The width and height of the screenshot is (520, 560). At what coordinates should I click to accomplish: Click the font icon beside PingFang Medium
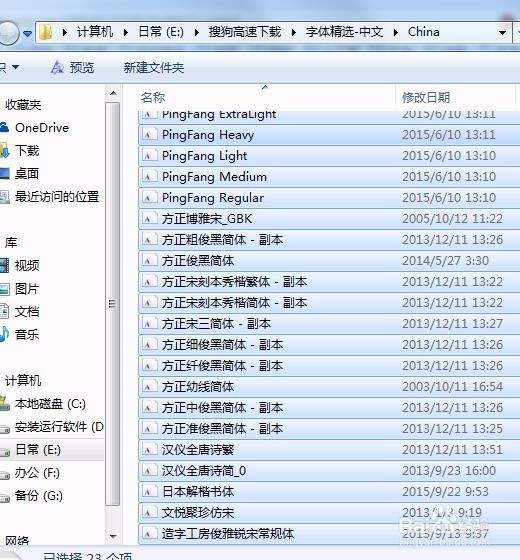pos(150,176)
